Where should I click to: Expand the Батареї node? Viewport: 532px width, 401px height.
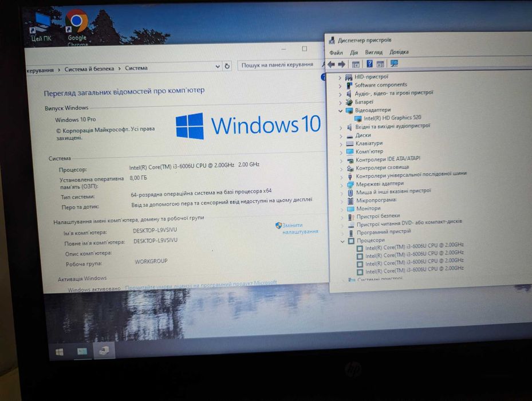(x=340, y=103)
